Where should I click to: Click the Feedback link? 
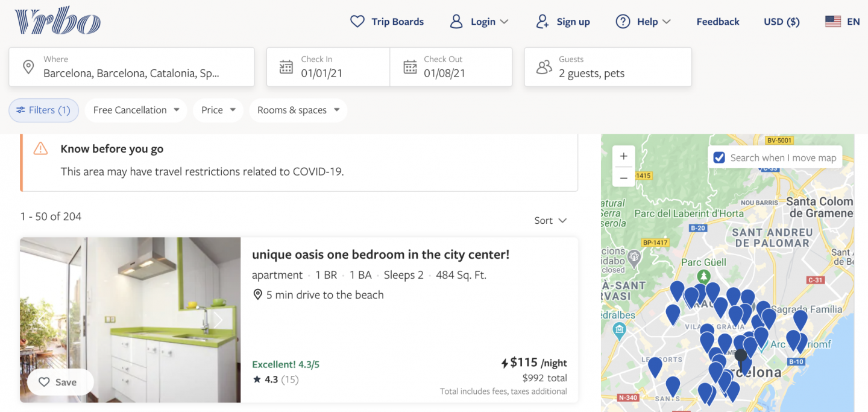717,22
